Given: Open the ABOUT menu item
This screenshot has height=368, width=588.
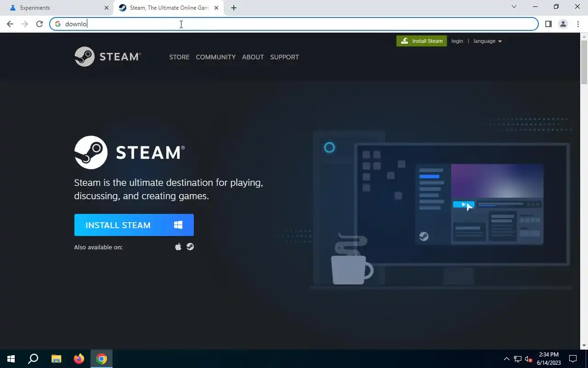Looking at the screenshot, I should 253,57.
